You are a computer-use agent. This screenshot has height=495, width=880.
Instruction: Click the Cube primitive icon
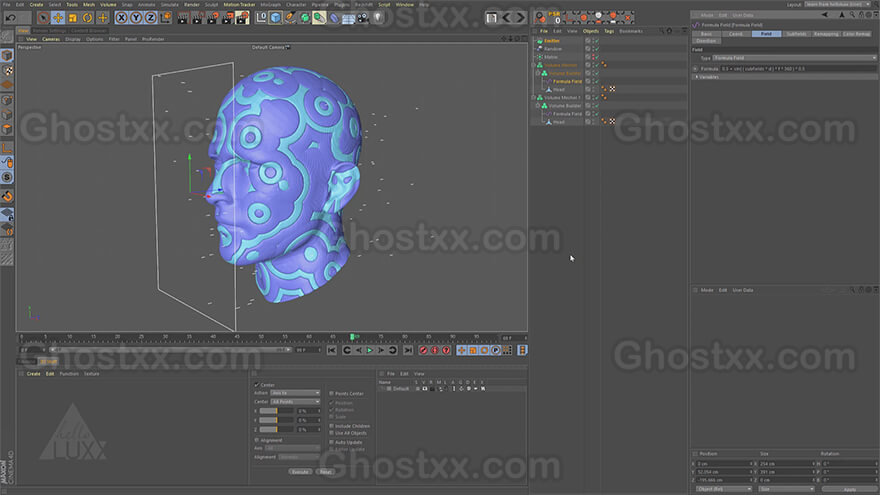[276, 18]
